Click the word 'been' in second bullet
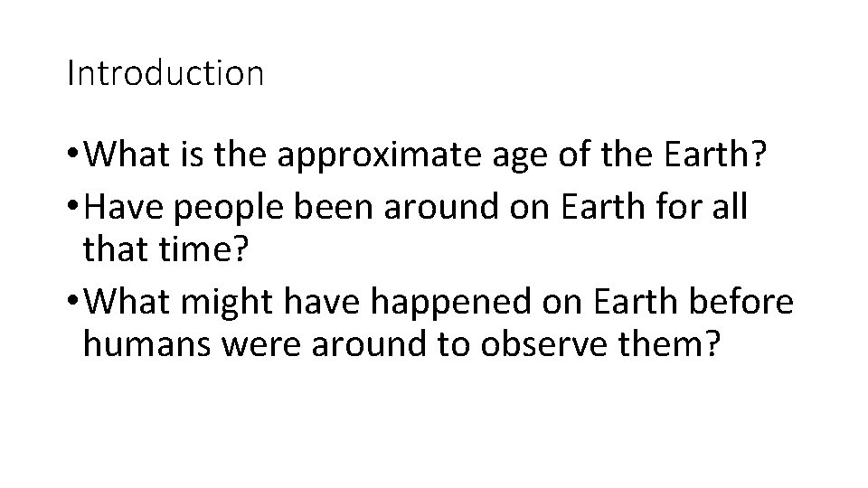868x488 pixels. pos(334,206)
